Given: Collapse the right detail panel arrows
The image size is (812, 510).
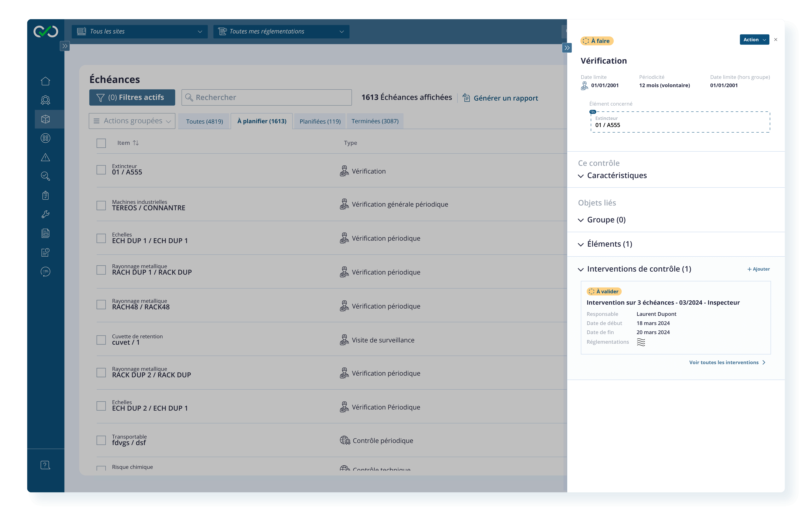Looking at the screenshot, I should tap(567, 48).
